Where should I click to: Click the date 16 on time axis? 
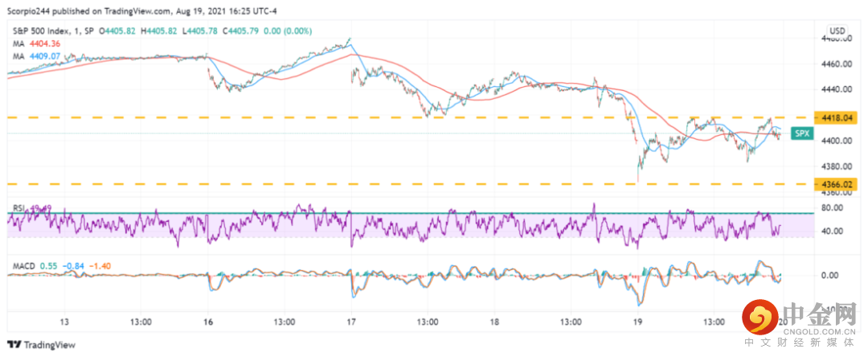click(x=209, y=322)
